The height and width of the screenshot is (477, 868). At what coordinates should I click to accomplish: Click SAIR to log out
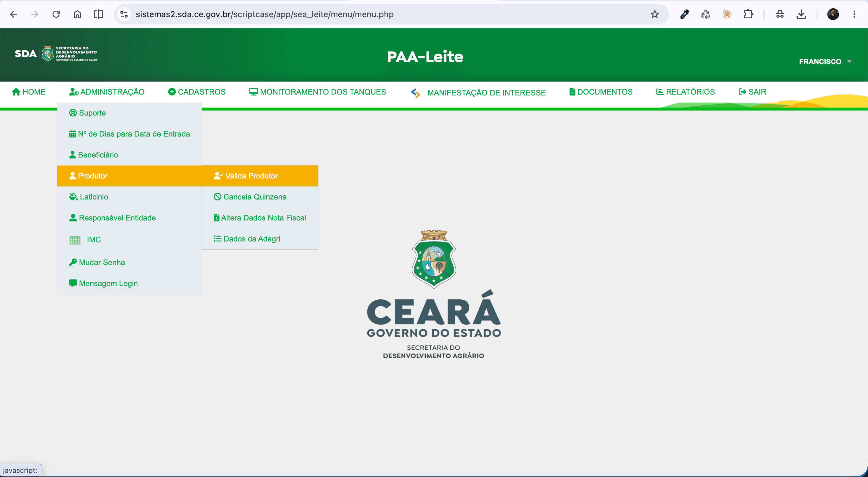coord(752,92)
